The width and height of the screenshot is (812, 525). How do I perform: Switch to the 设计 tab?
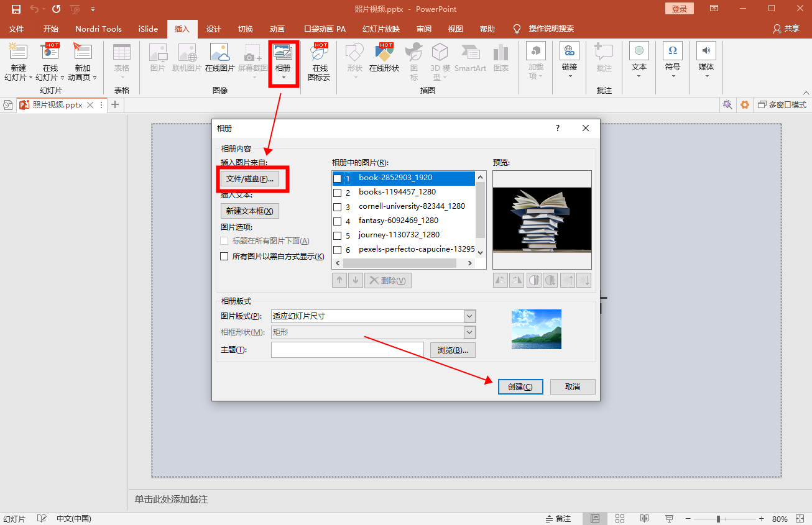(214, 29)
